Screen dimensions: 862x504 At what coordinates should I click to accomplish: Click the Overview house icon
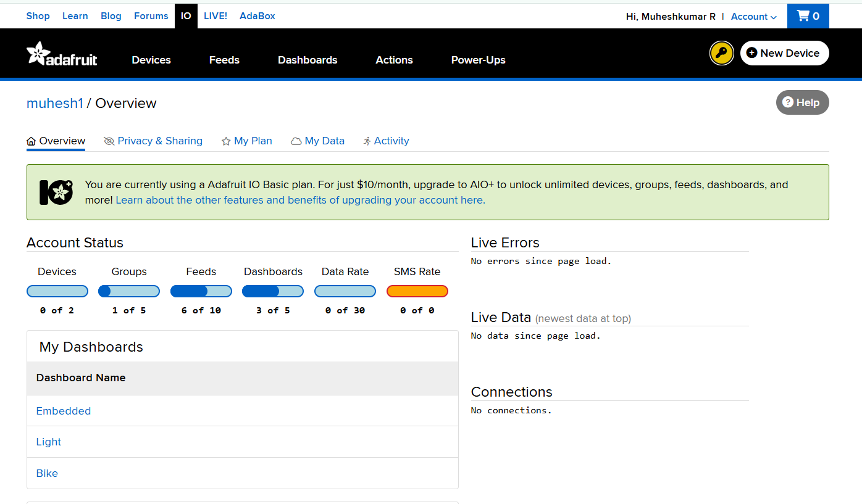[31, 141]
